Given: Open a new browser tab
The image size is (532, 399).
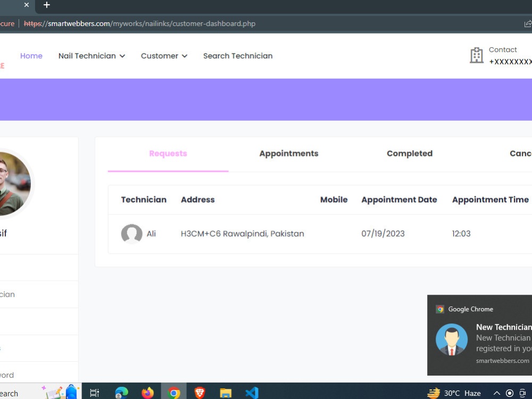Looking at the screenshot, I should tap(47, 5).
